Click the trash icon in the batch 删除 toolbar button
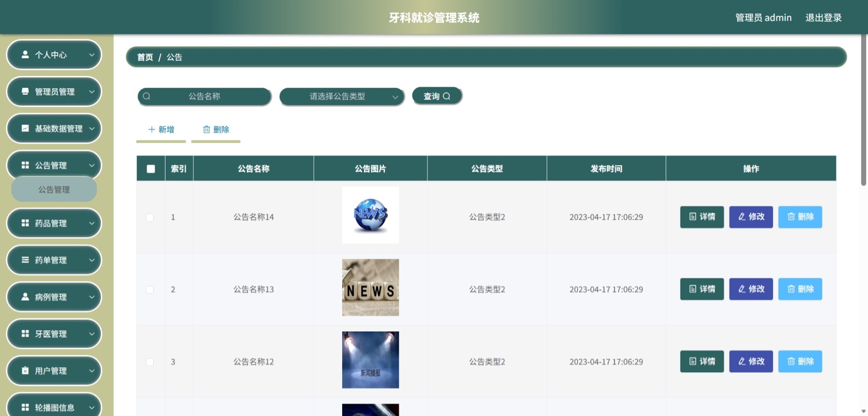The width and height of the screenshot is (868, 416). pos(207,130)
